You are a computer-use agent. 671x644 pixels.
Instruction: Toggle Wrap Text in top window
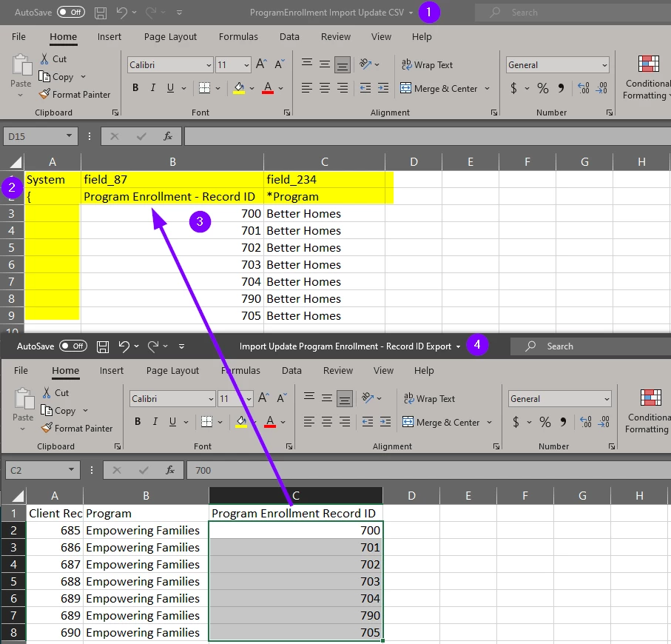[427, 64]
